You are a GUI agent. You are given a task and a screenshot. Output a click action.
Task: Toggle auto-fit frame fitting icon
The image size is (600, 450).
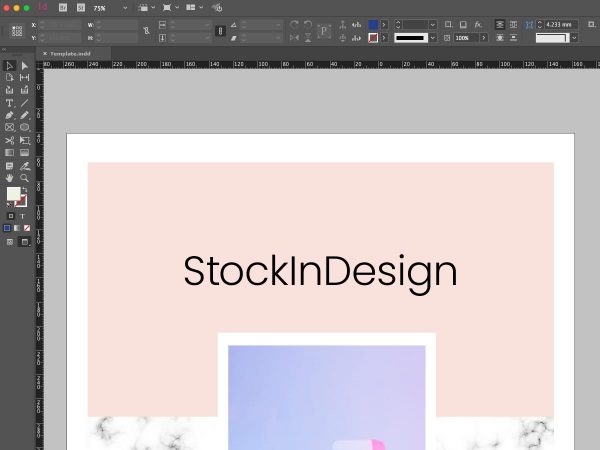point(591,24)
